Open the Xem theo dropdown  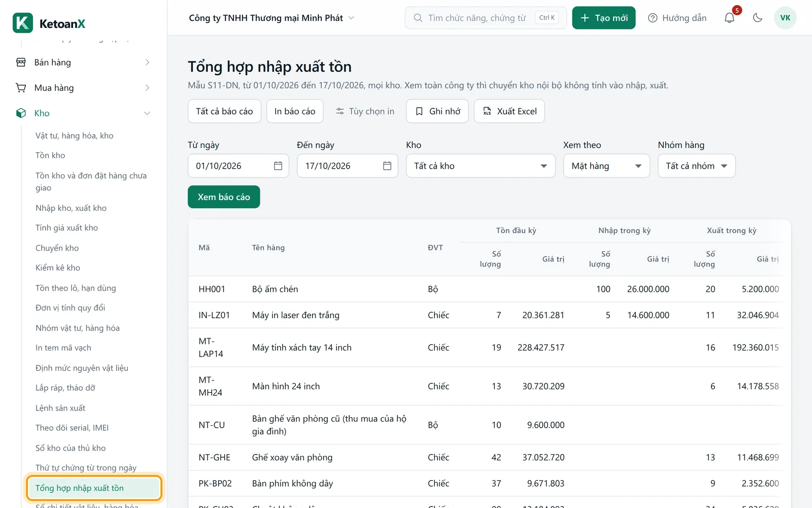click(606, 166)
